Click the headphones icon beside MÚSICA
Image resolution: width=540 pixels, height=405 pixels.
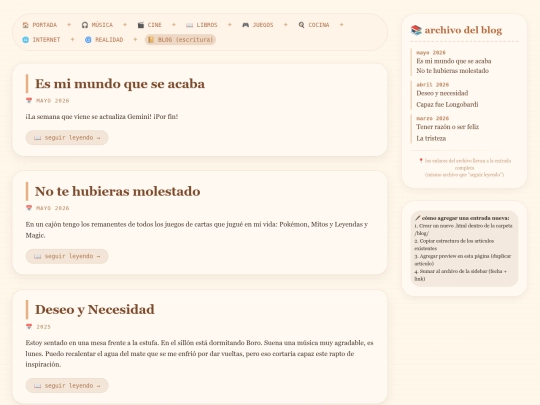click(85, 25)
